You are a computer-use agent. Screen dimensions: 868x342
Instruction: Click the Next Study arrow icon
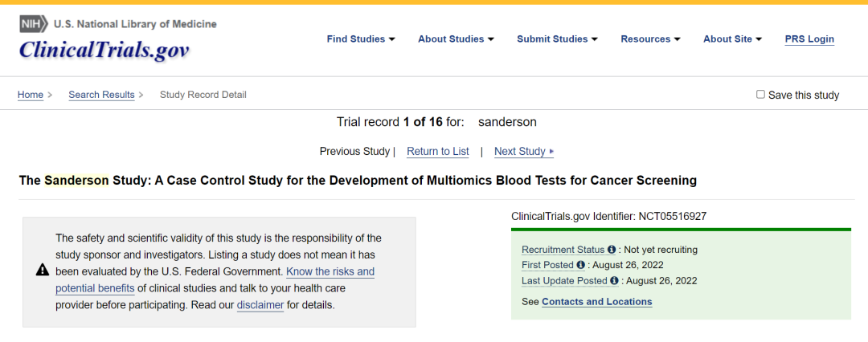tap(551, 152)
